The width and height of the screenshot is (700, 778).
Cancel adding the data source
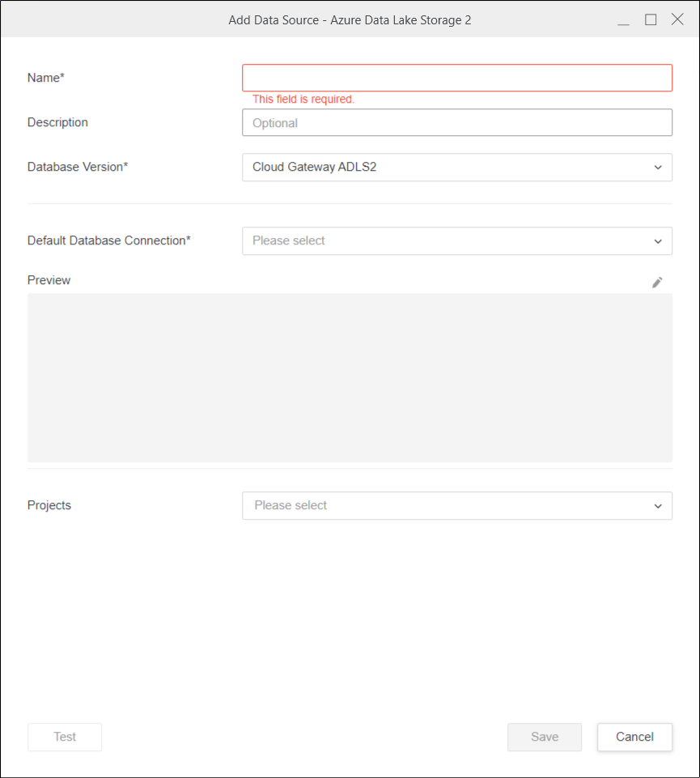pos(634,737)
